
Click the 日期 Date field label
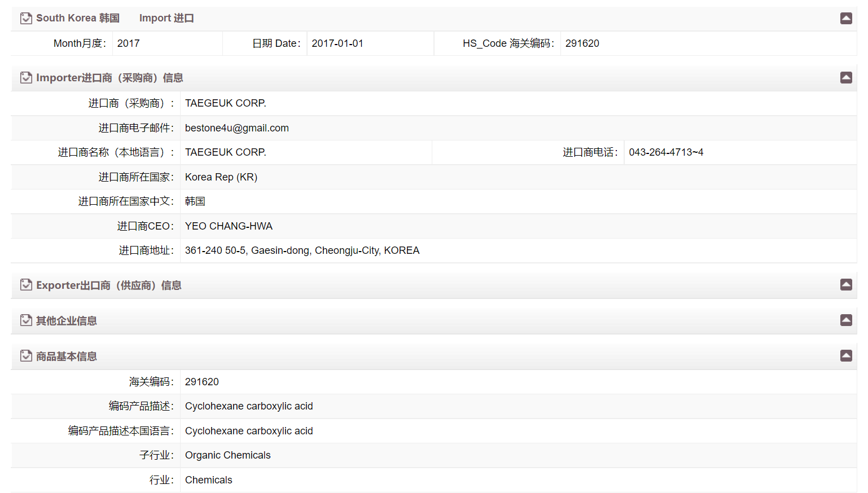coord(276,43)
